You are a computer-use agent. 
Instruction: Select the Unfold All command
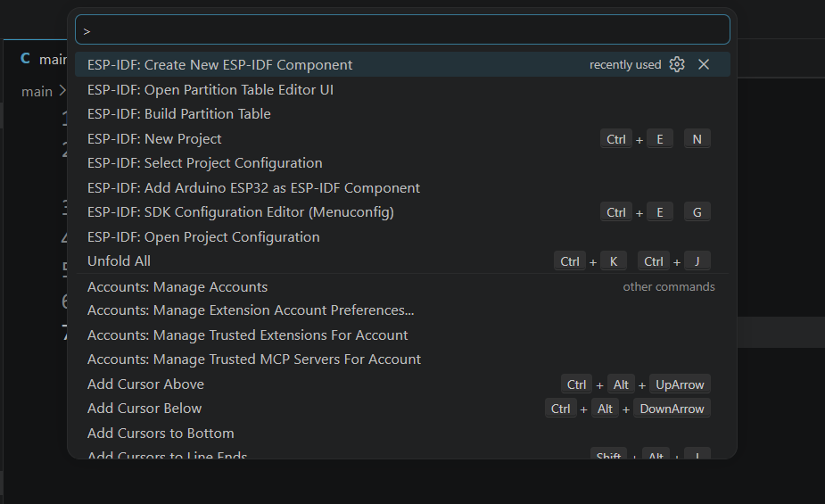pos(120,261)
